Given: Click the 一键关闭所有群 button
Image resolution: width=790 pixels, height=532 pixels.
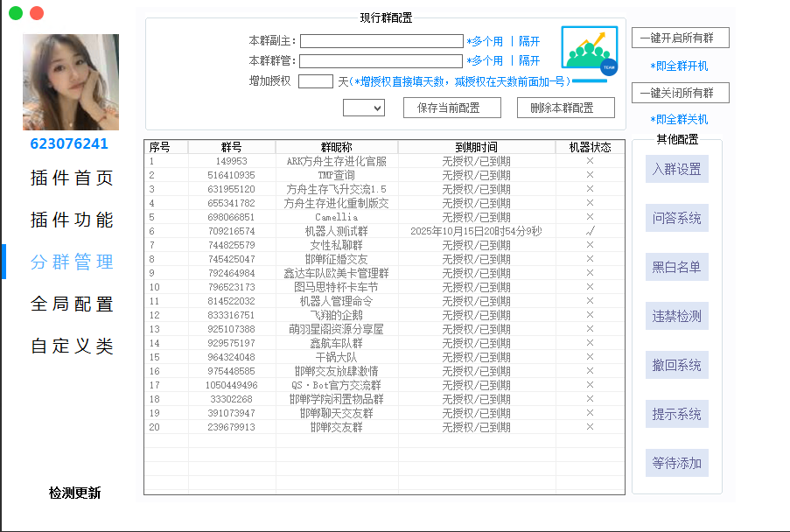Looking at the screenshot, I should tap(681, 93).
